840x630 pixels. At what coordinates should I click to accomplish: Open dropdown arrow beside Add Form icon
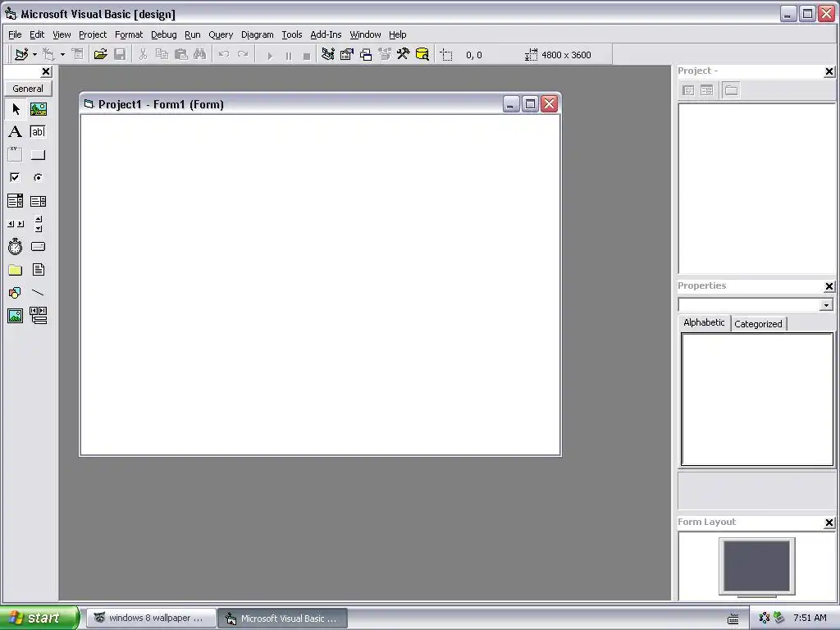(62, 55)
